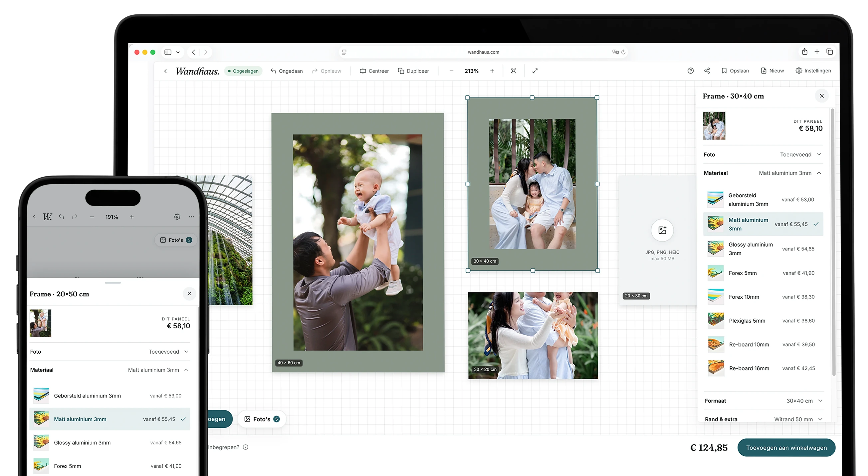Click the photo thumbnail in Frame 30×40 panel
Viewport: 868px width, 476px height.
coord(714,126)
